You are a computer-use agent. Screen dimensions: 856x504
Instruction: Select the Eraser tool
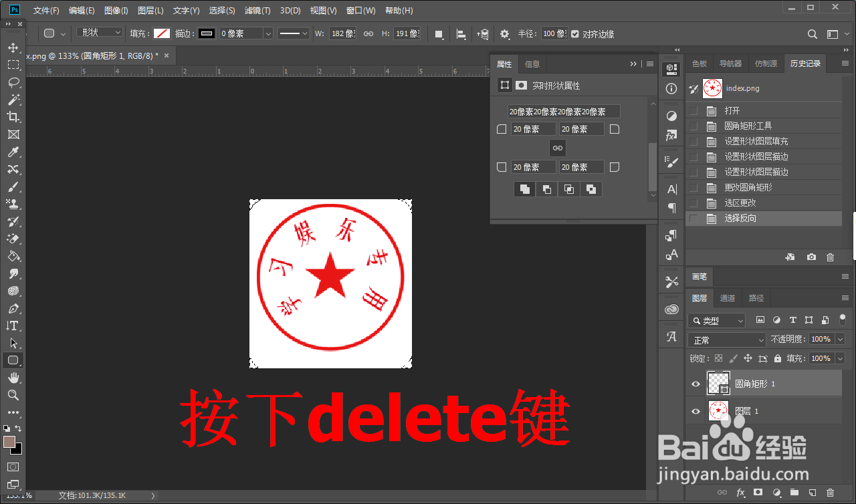click(13, 239)
